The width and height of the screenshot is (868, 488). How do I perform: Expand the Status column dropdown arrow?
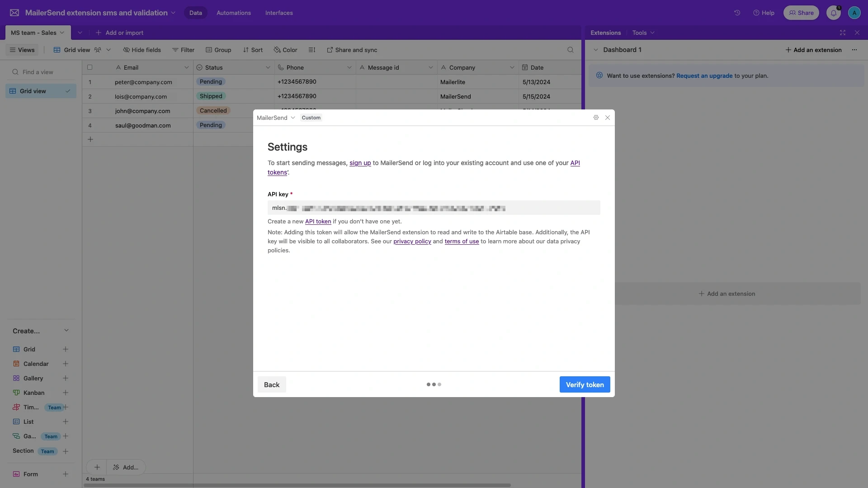tap(268, 67)
